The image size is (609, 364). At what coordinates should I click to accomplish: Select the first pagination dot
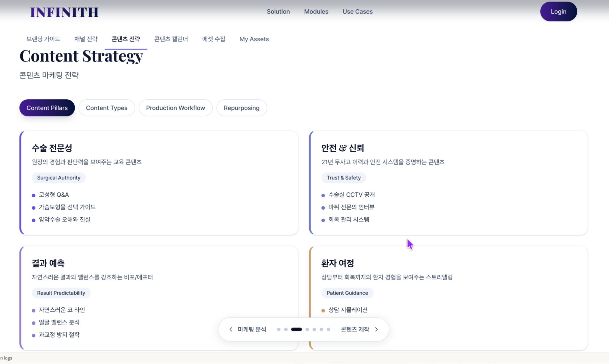click(279, 329)
